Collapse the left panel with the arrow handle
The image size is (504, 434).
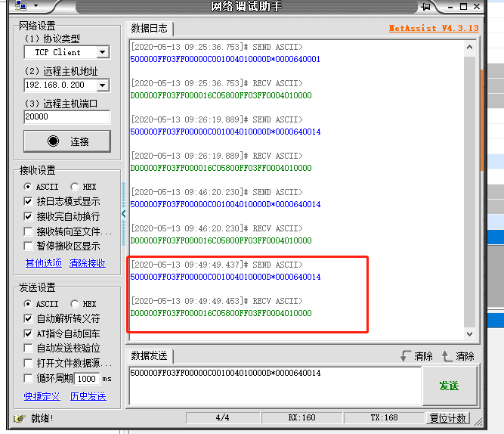[x=124, y=213]
